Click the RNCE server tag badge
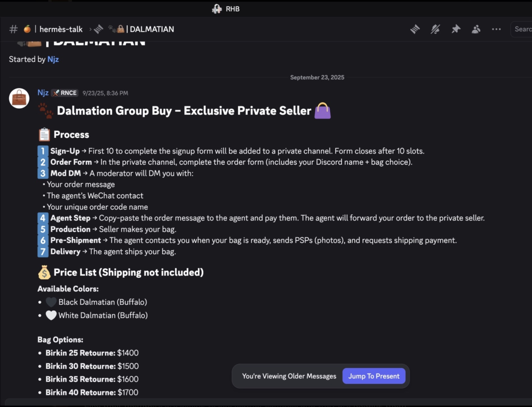This screenshot has width=532, height=407. pyautogui.click(x=65, y=93)
